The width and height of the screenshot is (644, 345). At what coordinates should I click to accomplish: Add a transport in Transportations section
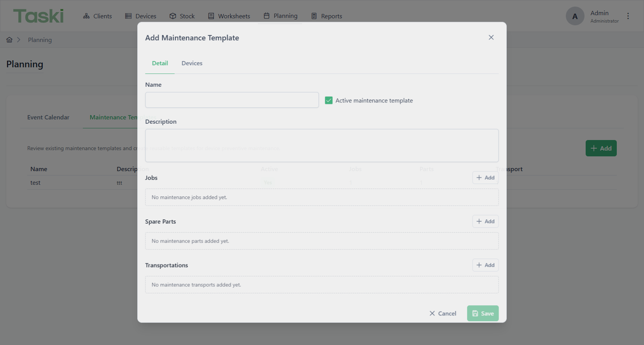click(485, 265)
